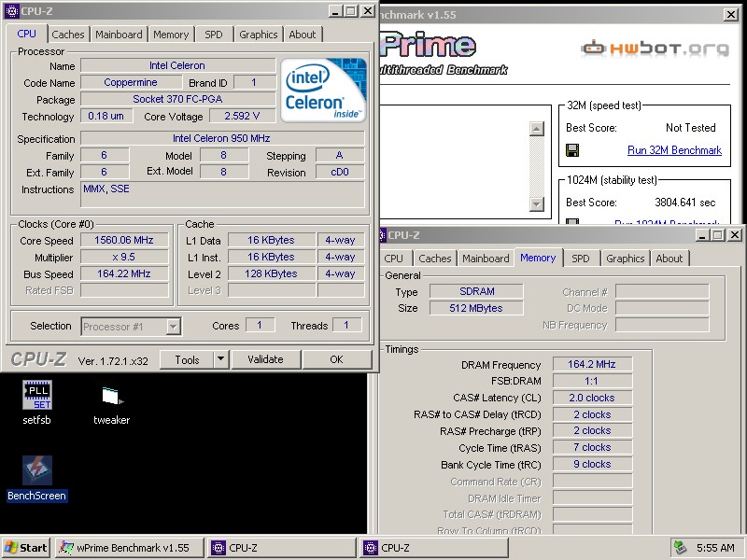Click system tray network icon
The image size is (747, 560).
[x=680, y=548]
